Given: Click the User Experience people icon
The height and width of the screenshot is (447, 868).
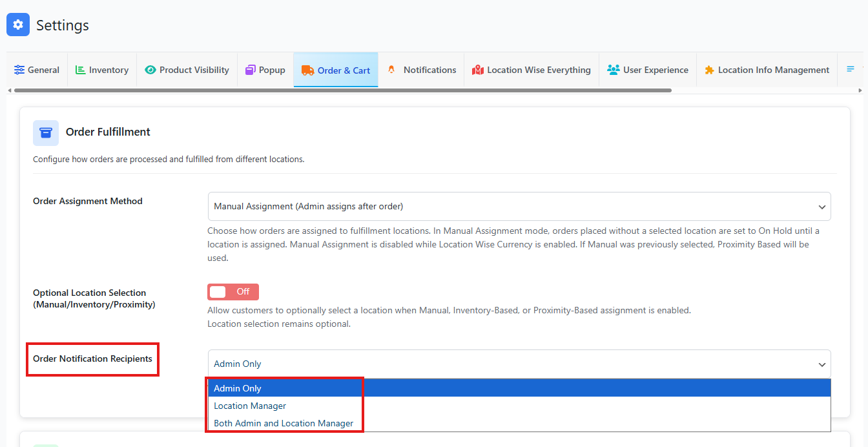Looking at the screenshot, I should [x=614, y=70].
